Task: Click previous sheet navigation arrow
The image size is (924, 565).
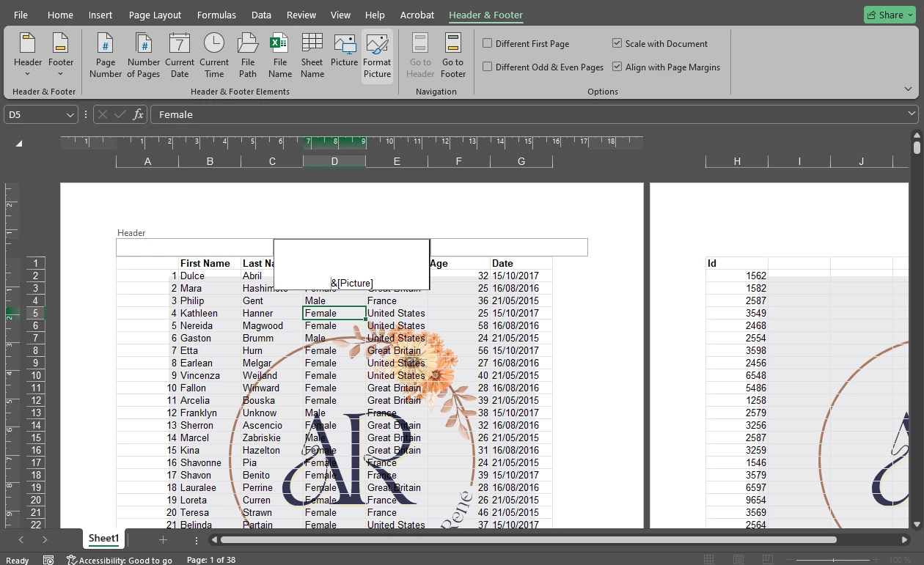Action: [21, 540]
